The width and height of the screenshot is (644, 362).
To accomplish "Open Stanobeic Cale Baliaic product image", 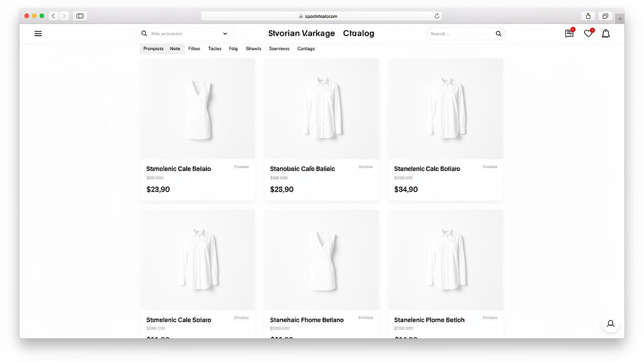I will [321, 109].
